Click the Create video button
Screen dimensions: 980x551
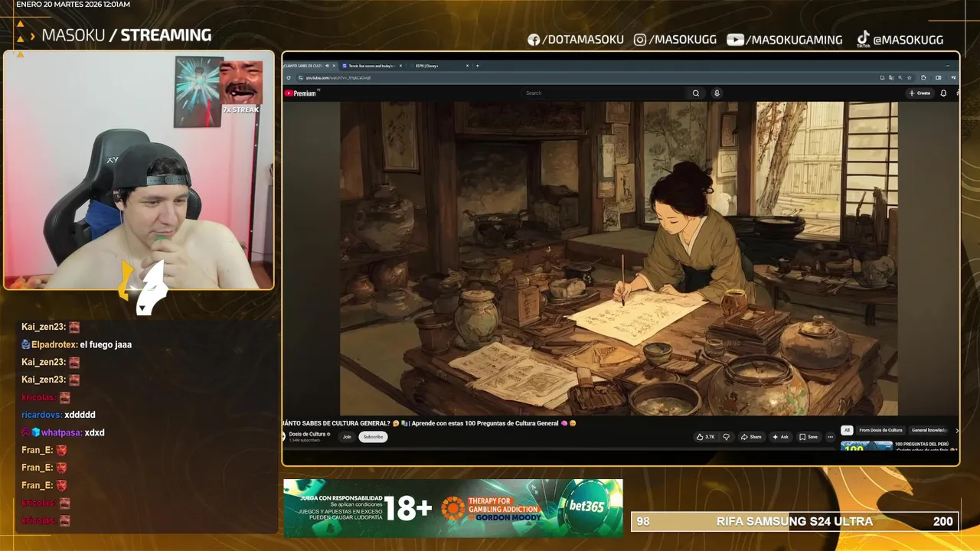coord(920,93)
